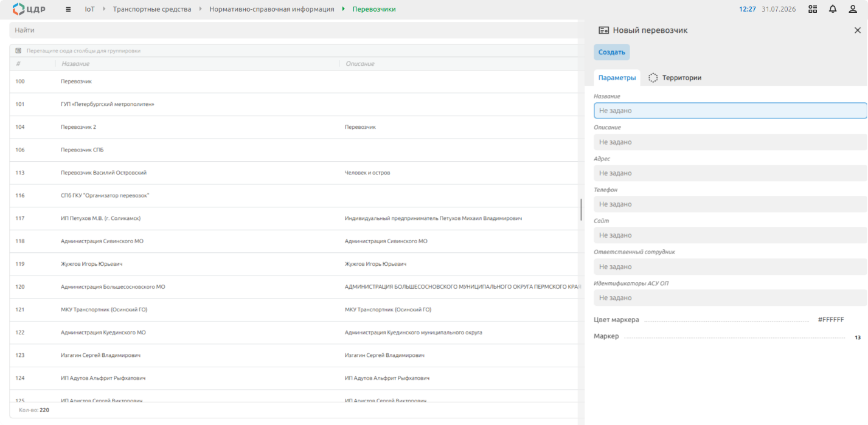This screenshot has height=425, width=868.
Task: Click the group panel icon above table
Action: (x=18, y=50)
